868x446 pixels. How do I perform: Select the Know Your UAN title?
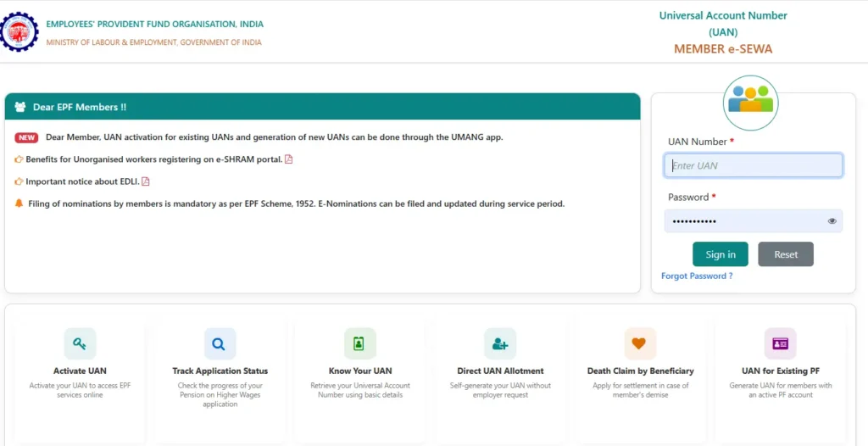359,371
